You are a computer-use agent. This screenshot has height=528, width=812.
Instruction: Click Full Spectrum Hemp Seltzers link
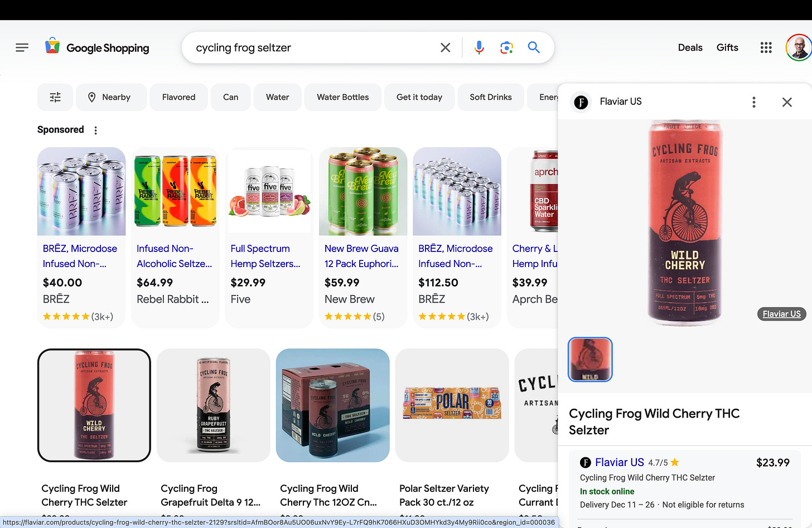(x=265, y=256)
